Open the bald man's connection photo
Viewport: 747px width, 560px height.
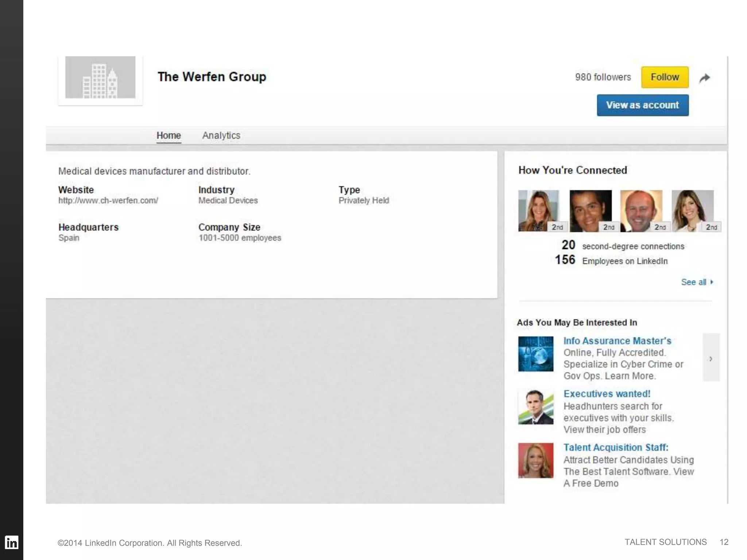[x=641, y=211]
